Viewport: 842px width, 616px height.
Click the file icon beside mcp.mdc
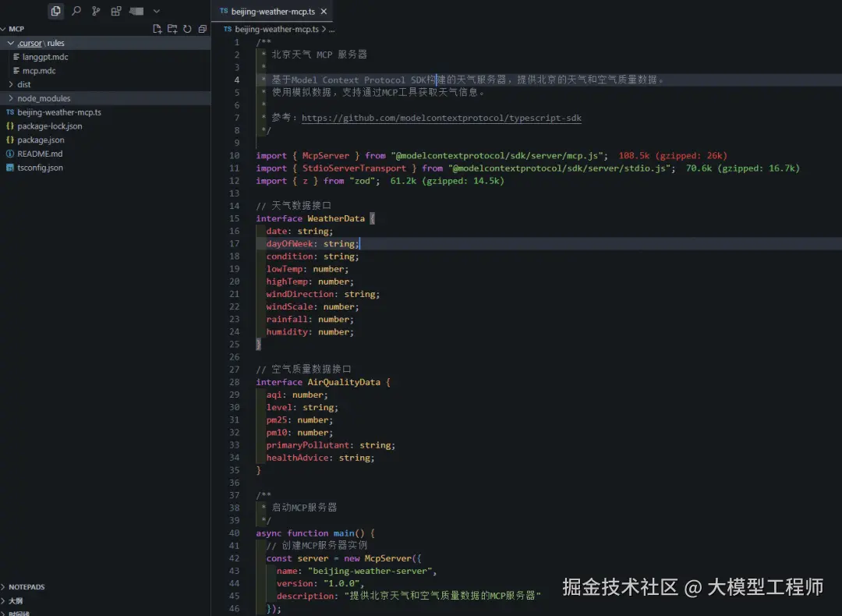pos(16,71)
